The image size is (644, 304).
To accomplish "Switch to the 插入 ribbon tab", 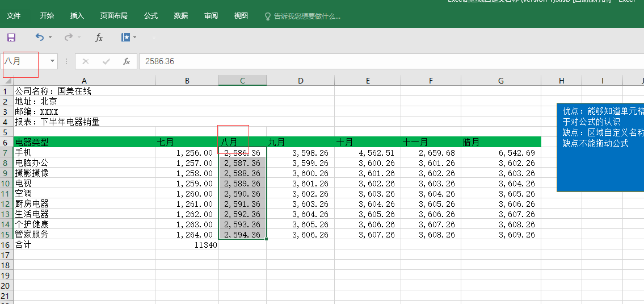I will (77, 16).
